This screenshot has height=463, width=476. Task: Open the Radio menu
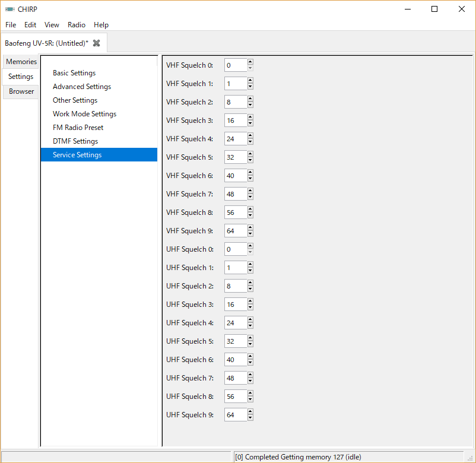click(77, 25)
